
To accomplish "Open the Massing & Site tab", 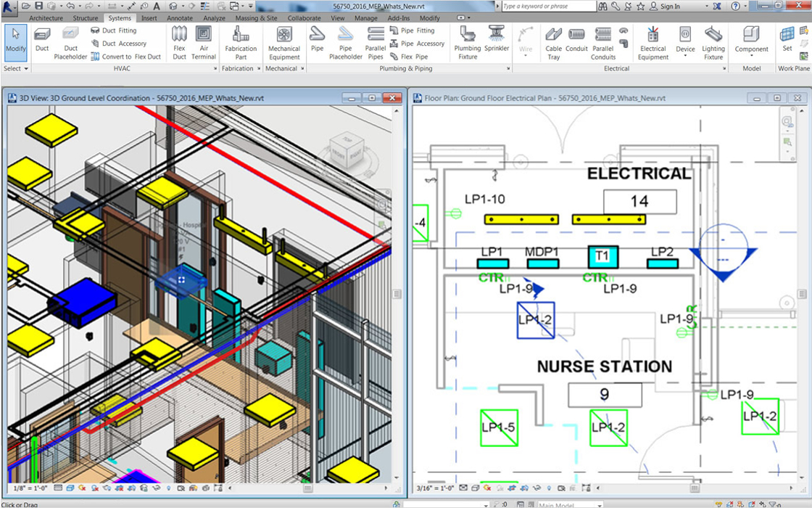I will click(x=256, y=18).
